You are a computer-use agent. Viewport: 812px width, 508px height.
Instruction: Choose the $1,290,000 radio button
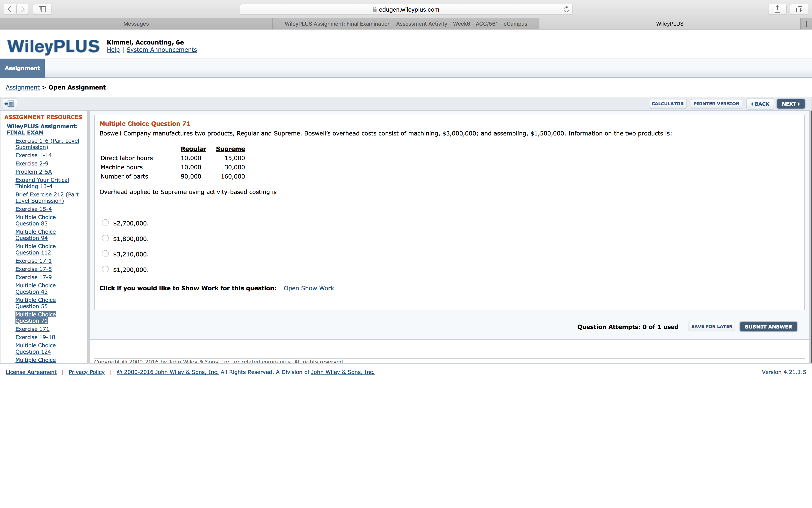pos(105,269)
